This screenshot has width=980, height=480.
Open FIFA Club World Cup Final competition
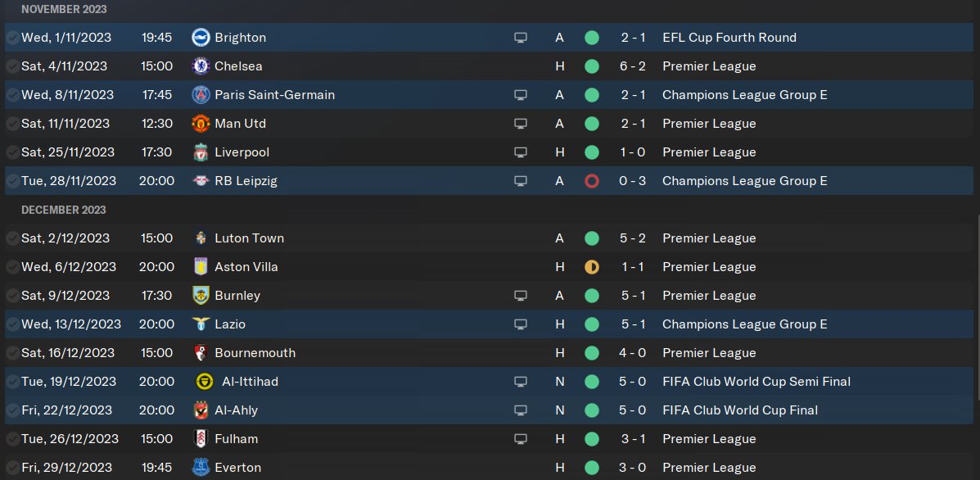[739, 410]
